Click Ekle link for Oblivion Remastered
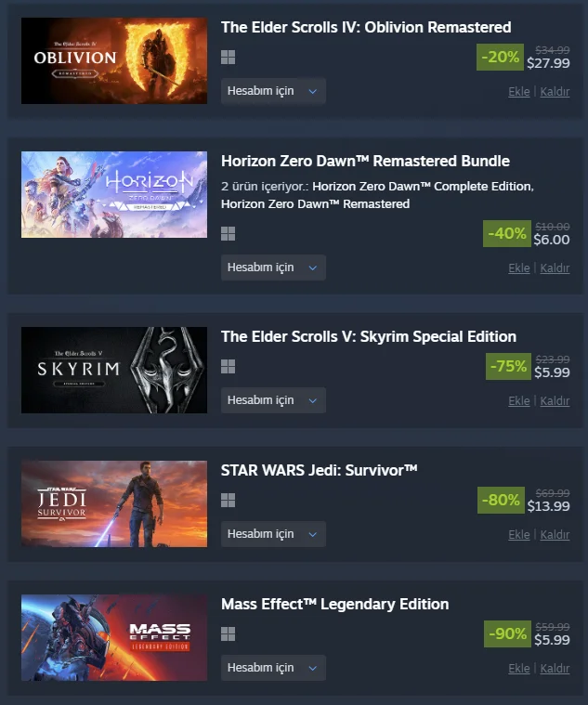This screenshot has width=588, height=705. click(x=518, y=91)
